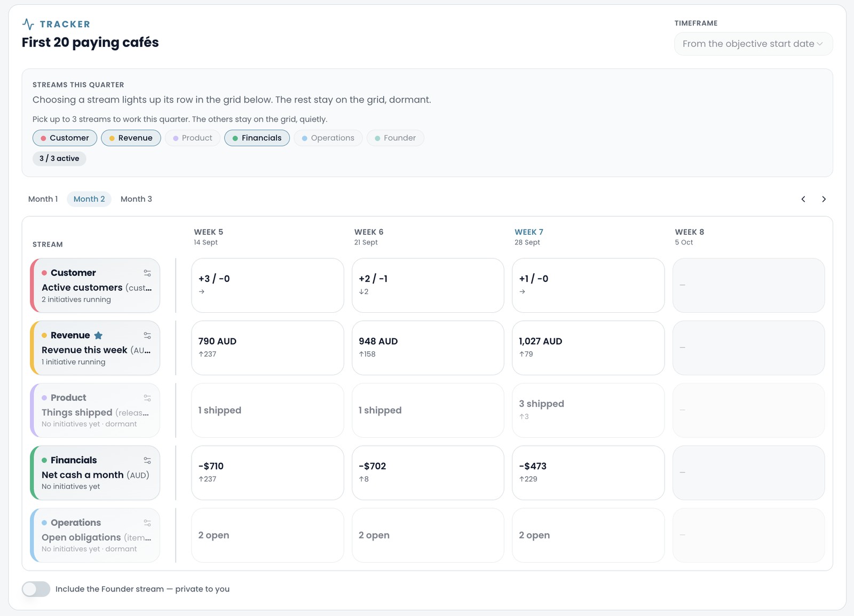Viewport: 854px width, 616px height.
Task: Open Financials cell -$710
Action: (x=267, y=473)
